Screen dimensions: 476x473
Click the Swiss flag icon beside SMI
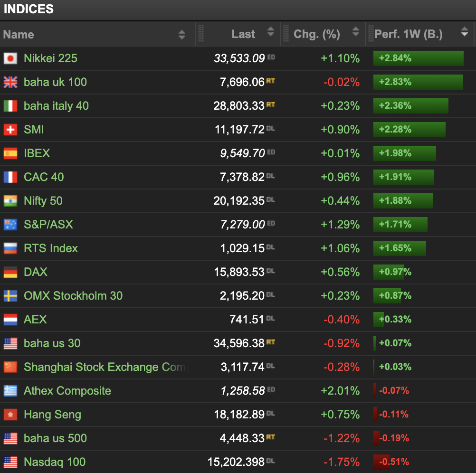[x=10, y=130]
